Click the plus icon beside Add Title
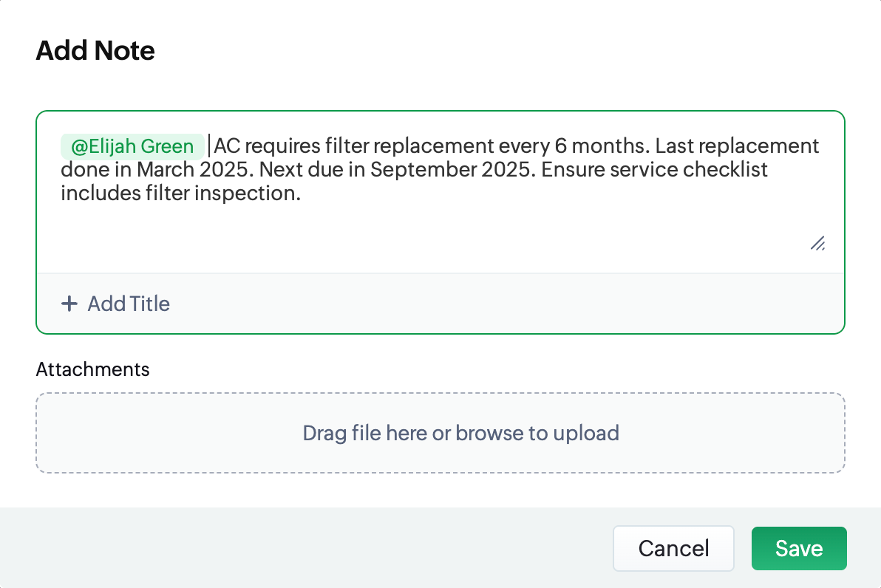Image resolution: width=881 pixels, height=588 pixels. [69, 304]
